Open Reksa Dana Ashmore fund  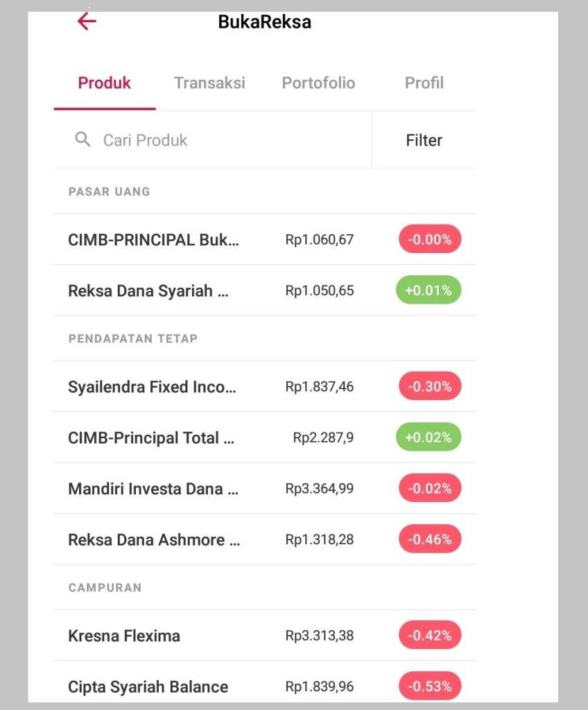coord(265,539)
